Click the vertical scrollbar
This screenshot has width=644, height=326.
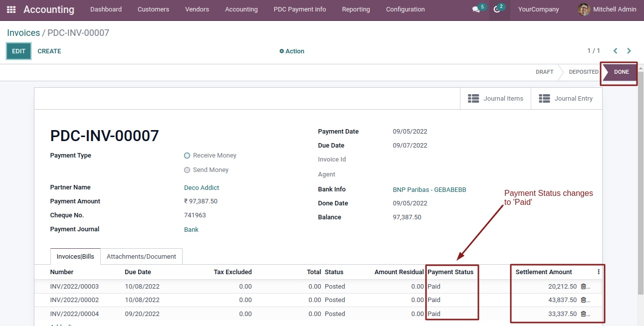pos(641,182)
